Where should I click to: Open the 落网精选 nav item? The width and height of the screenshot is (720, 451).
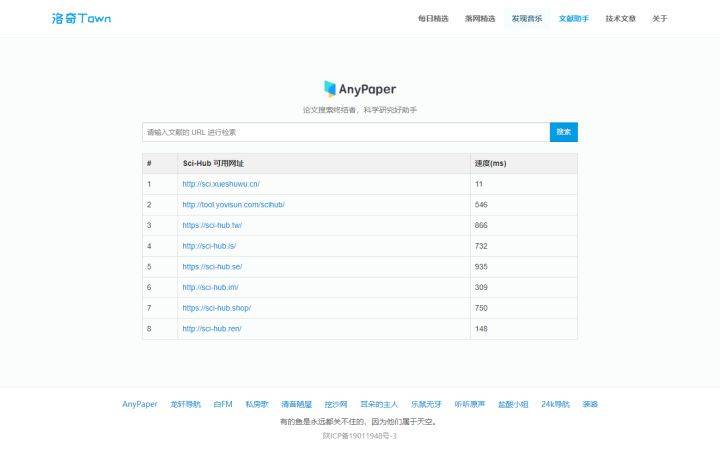coord(480,18)
